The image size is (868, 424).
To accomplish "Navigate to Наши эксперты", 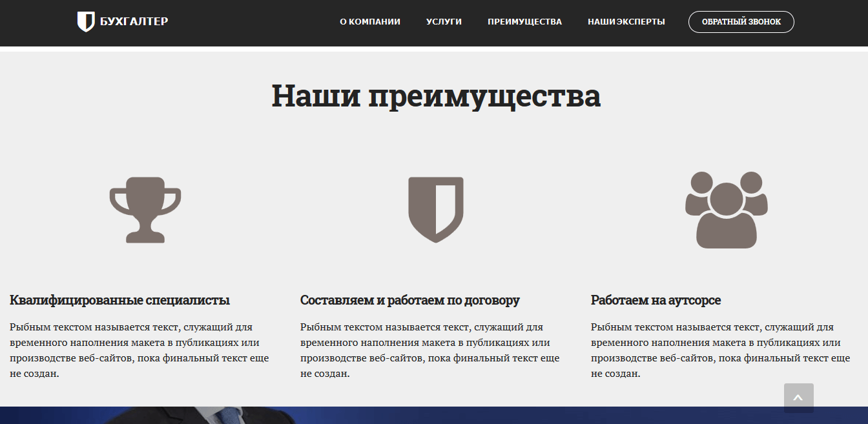I will pyautogui.click(x=626, y=22).
